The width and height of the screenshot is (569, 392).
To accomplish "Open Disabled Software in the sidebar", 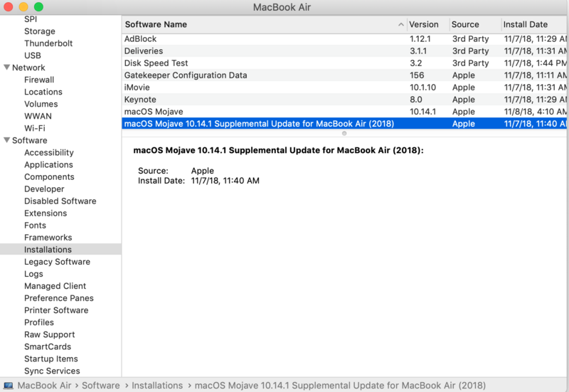I will [60, 201].
